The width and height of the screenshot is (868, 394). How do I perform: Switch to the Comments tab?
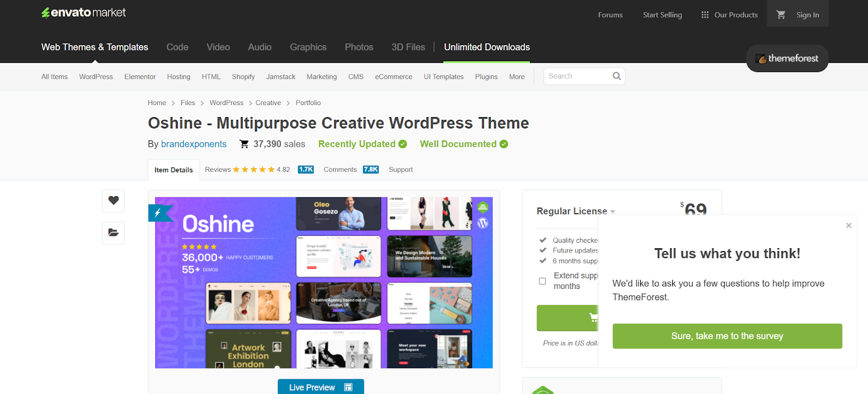click(340, 170)
